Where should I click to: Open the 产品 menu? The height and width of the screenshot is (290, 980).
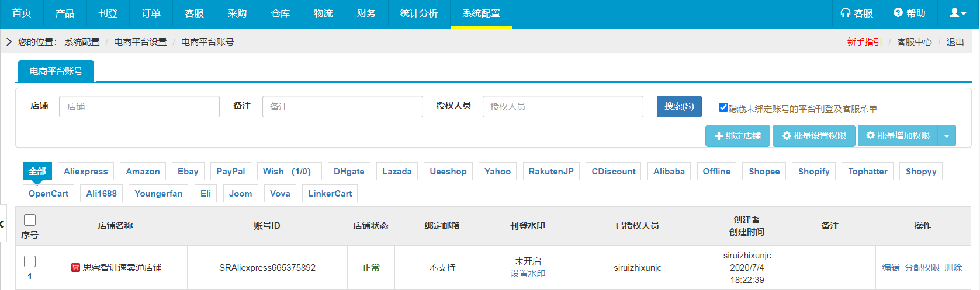pyautogui.click(x=65, y=13)
